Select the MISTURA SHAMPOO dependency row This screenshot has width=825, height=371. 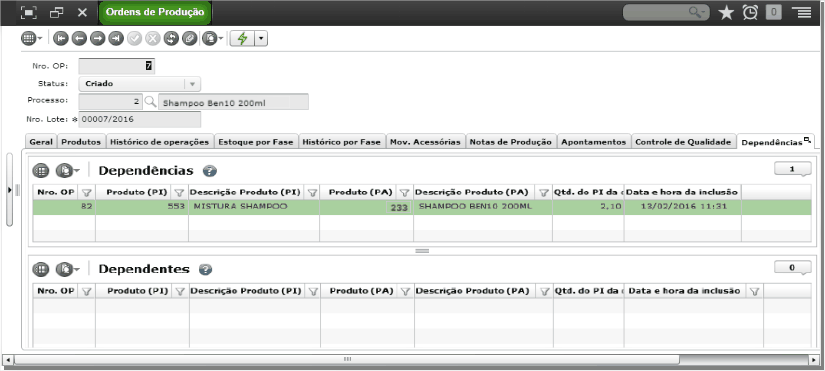point(422,207)
